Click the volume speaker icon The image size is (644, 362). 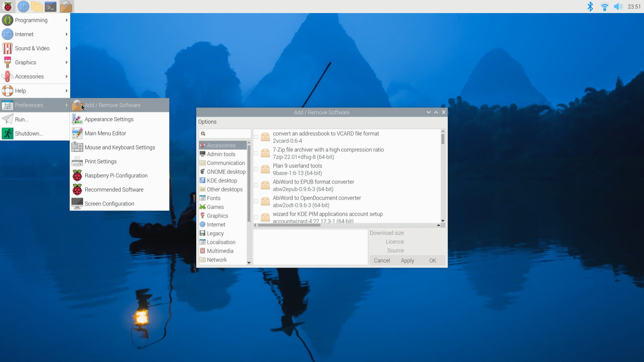pos(618,6)
